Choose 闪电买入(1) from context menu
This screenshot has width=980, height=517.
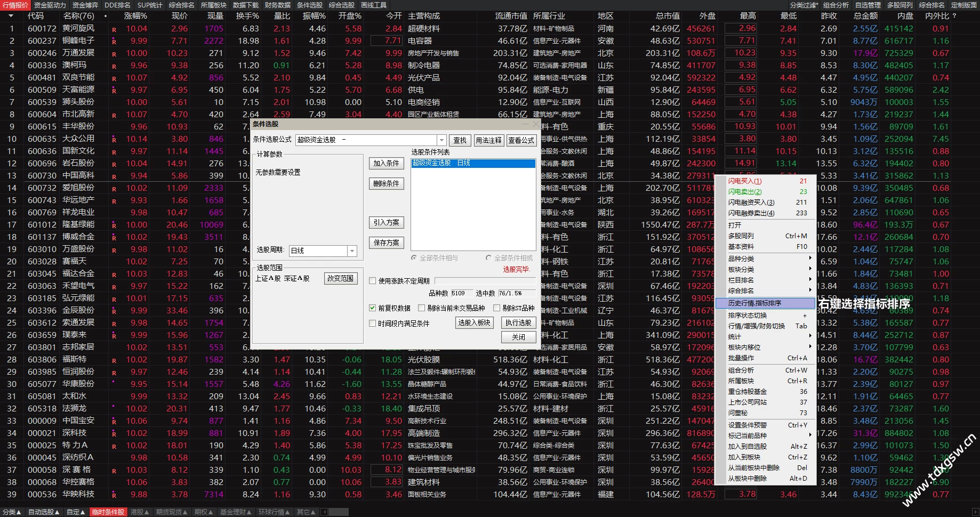pos(766,181)
